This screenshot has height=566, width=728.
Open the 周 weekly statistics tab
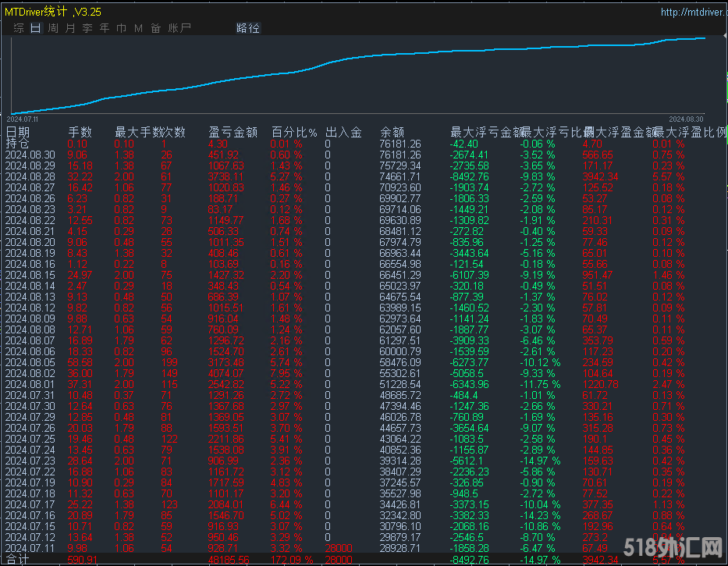(x=53, y=28)
